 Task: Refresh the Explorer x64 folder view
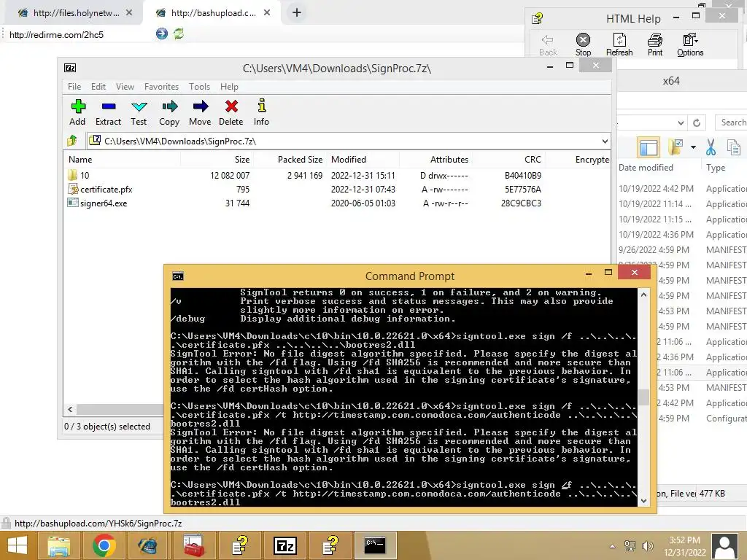click(697, 122)
